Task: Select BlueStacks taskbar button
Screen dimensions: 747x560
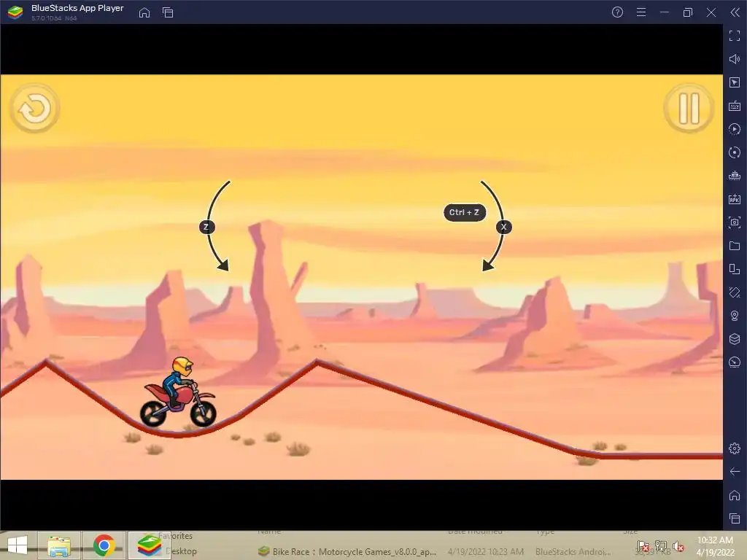Action: point(149,545)
